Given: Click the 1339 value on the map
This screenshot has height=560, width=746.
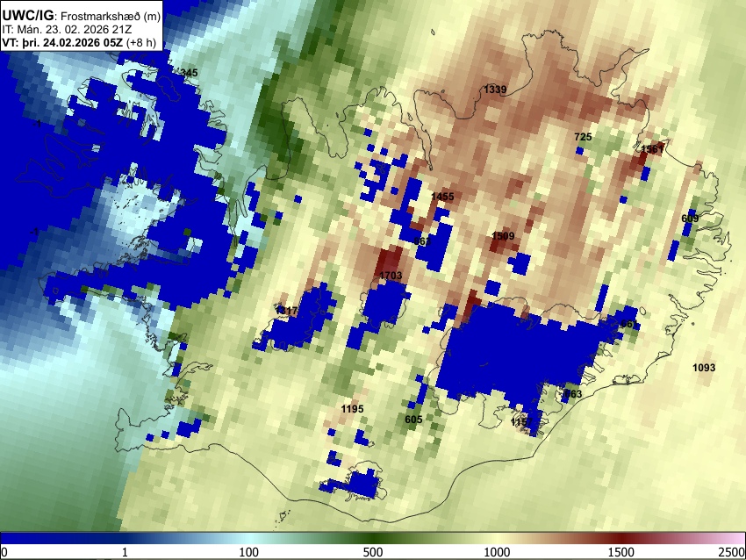Looking at the screenshot, I should 495,90.
